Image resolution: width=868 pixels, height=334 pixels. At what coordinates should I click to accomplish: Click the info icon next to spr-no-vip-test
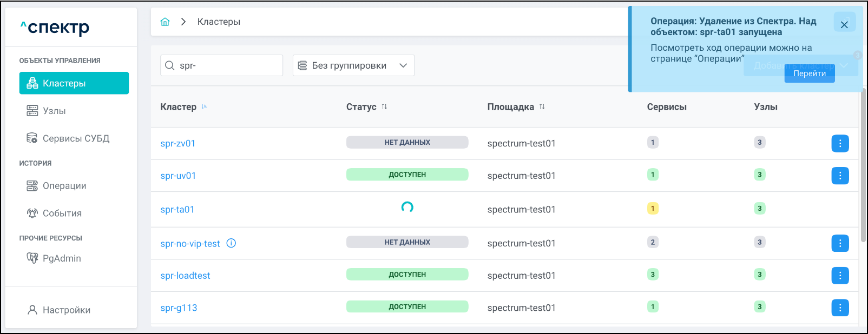231,243
